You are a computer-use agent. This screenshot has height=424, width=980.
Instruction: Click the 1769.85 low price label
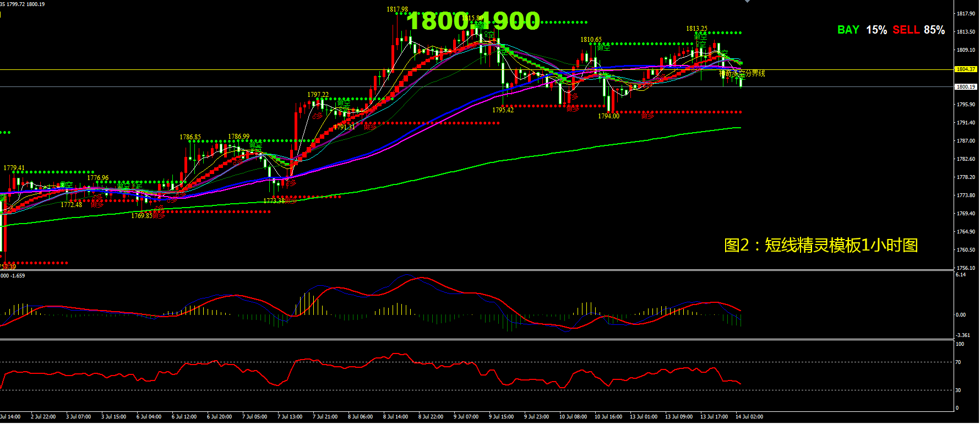[x=141, y=216]
